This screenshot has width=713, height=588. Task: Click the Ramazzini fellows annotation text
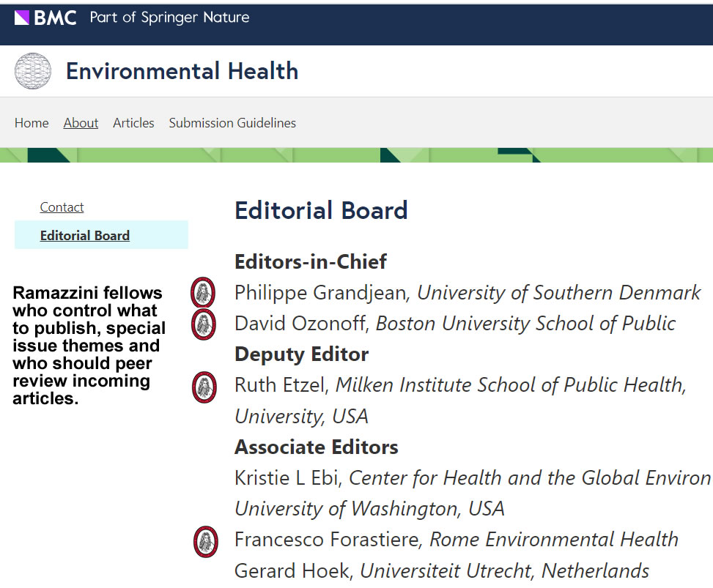click(x=89, y=346)
